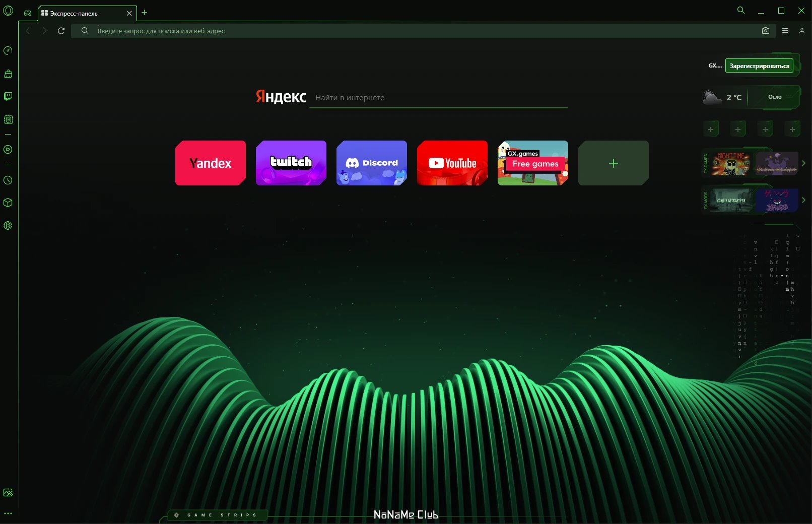Take a snapshot with the camera icon
Viewport: 812px width, 524px height.
tap(766, 31)
